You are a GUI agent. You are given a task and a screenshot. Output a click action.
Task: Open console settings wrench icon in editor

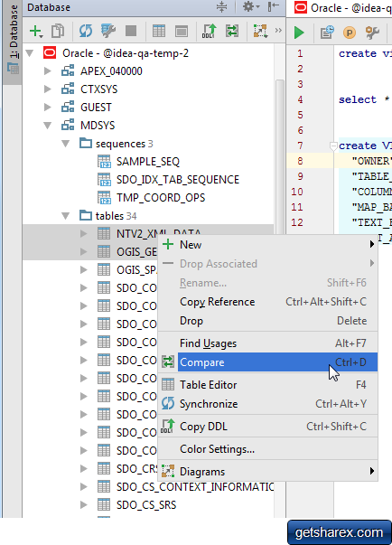point(372,33)
